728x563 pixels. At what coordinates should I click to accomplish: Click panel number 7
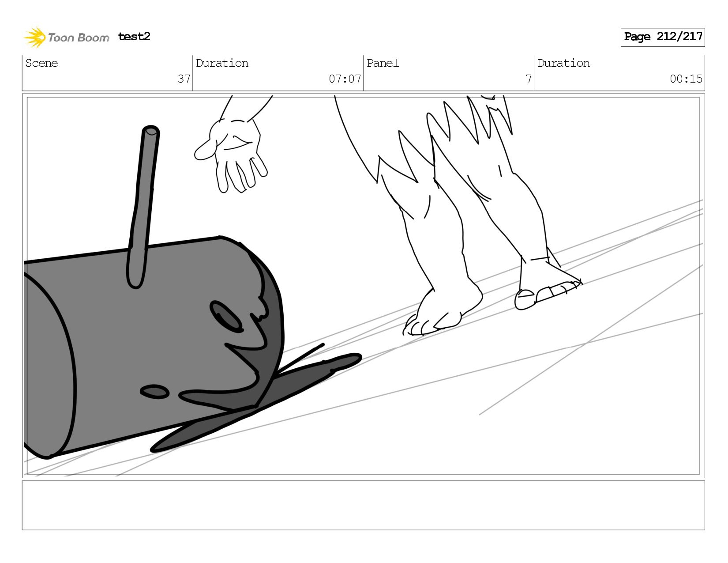529,79
